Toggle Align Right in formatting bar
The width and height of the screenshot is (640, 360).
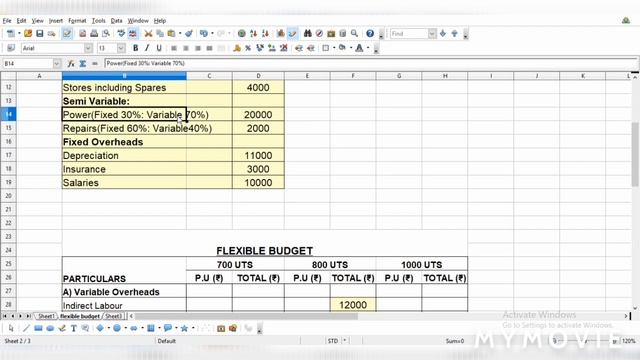pos(198,48)
